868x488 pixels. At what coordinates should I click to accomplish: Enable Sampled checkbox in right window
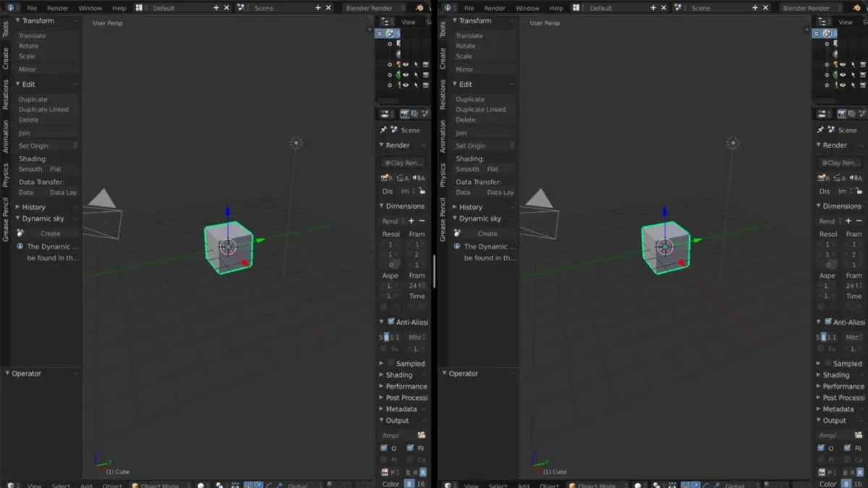[x=828, y=363]
